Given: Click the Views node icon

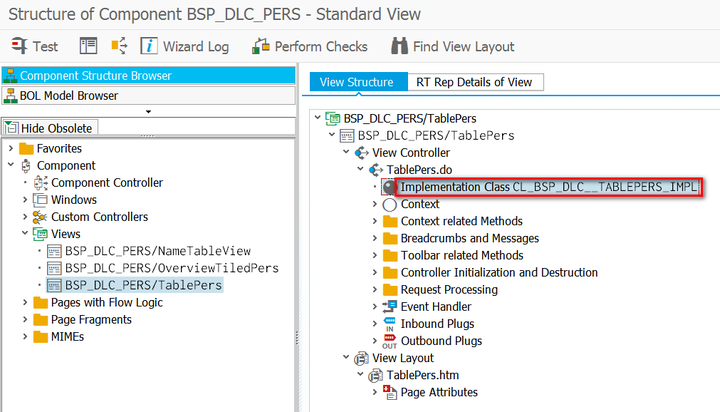Looking at the screenshot, I should point(40,234).
